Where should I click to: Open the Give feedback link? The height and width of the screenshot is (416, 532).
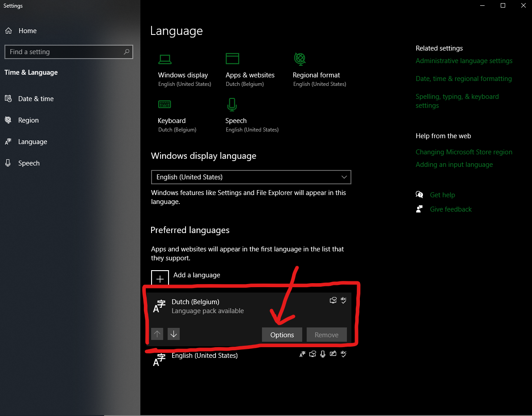click(451, 209)
